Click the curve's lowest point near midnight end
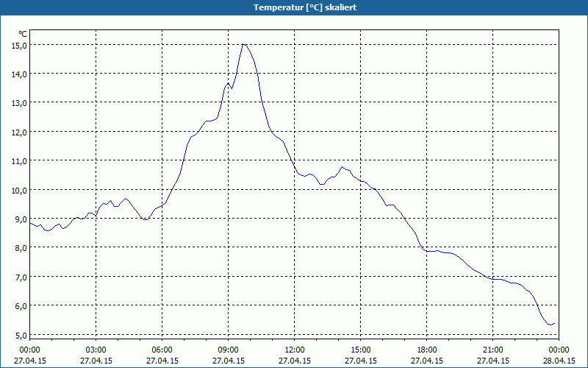This screenshot has width=588, height=368. pos(550,325)
